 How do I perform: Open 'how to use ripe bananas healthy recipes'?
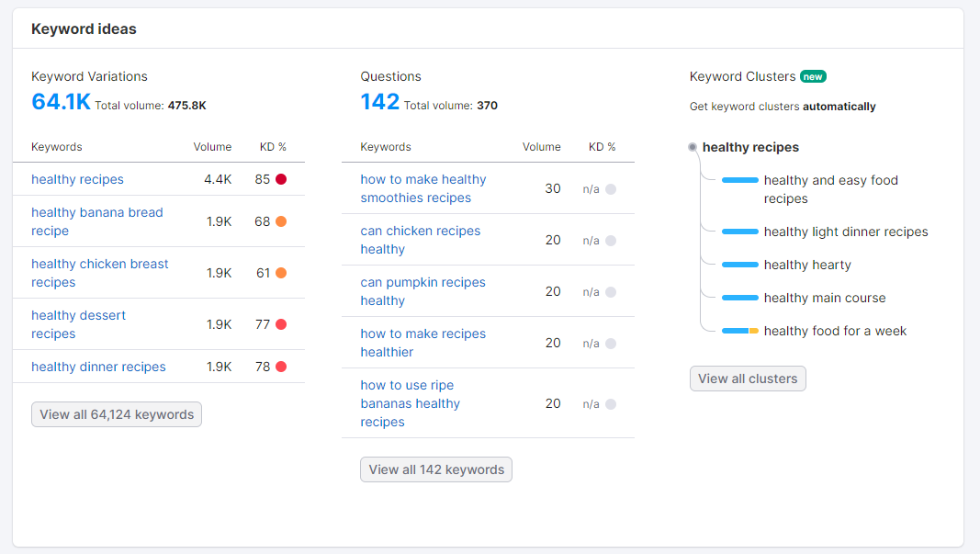(x=410, y=403)
